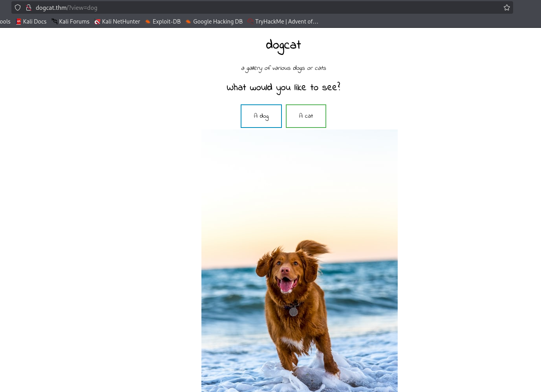Toggle site permissions via the lock icon
Image resolution: width=541 pixels, height=392 pixels.
coord(29,7)
